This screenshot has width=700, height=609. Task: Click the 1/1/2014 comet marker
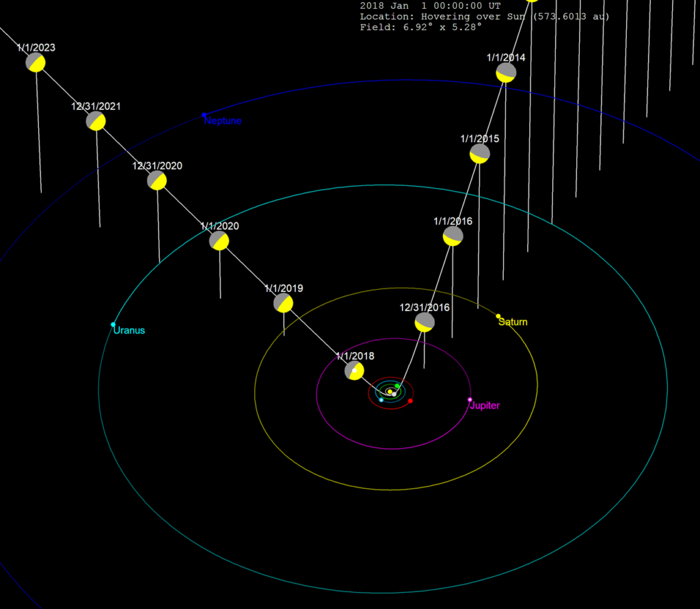point(506,73)
